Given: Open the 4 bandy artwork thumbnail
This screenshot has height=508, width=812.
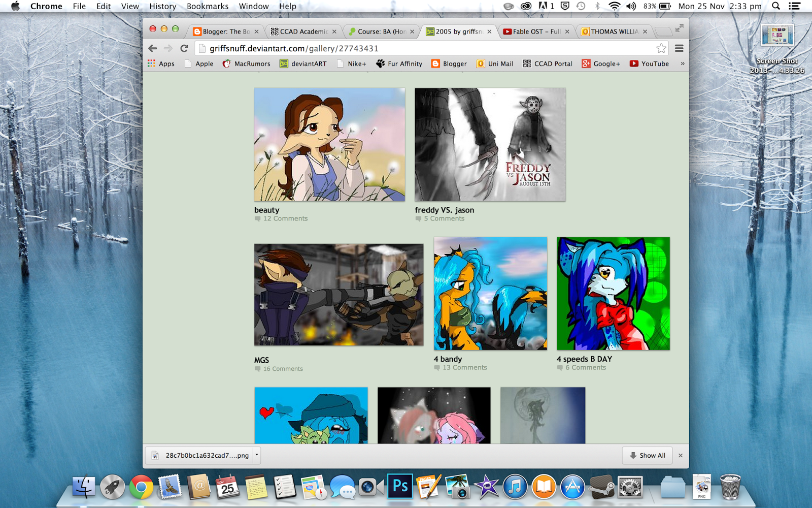Looking at the screenshot, I should click(x=490, y=293).
